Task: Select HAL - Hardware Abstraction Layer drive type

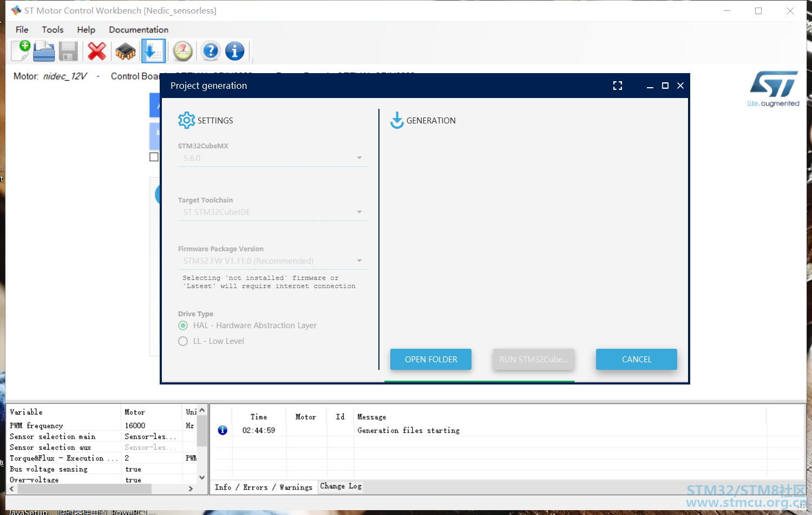Action: pyautogui.click(x=183, y=325)
